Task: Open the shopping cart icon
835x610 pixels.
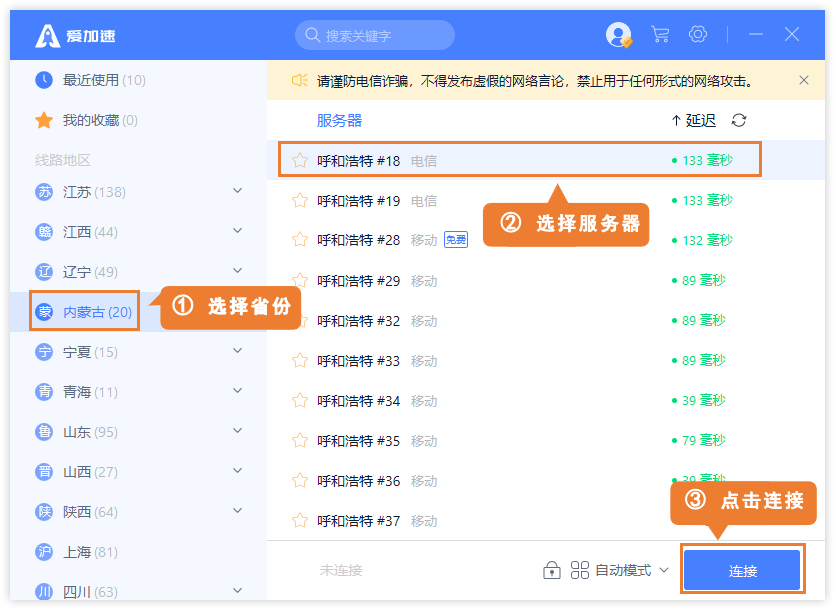Action: coord(660,35)
